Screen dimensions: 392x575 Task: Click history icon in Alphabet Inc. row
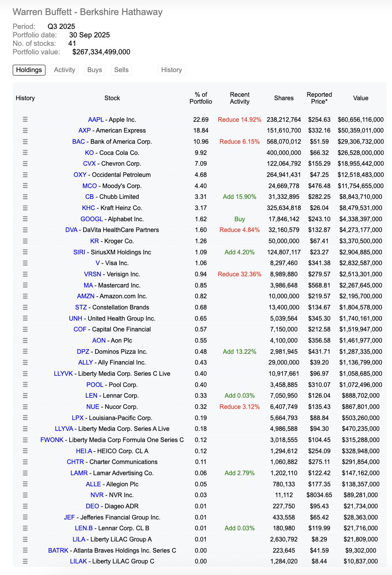[25, 219]
